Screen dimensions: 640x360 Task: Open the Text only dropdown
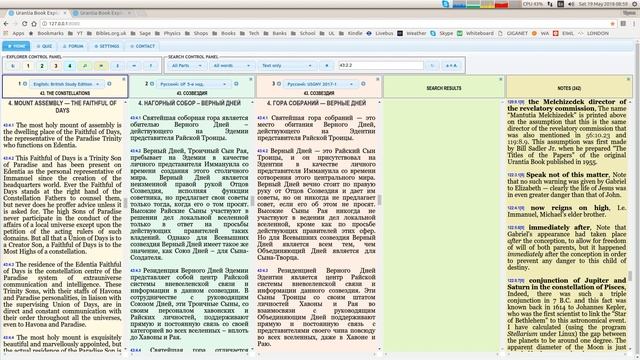coord(287,66)
